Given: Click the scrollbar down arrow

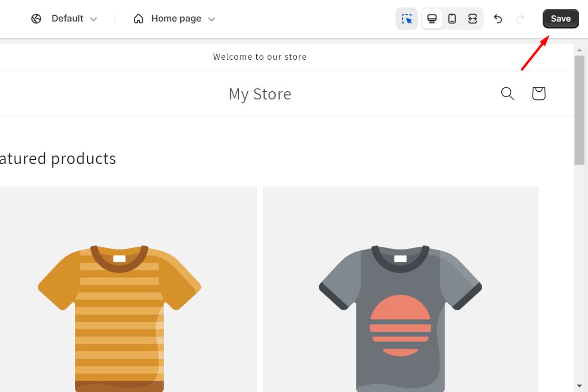Looking at the screenshot, I should 579,386.
